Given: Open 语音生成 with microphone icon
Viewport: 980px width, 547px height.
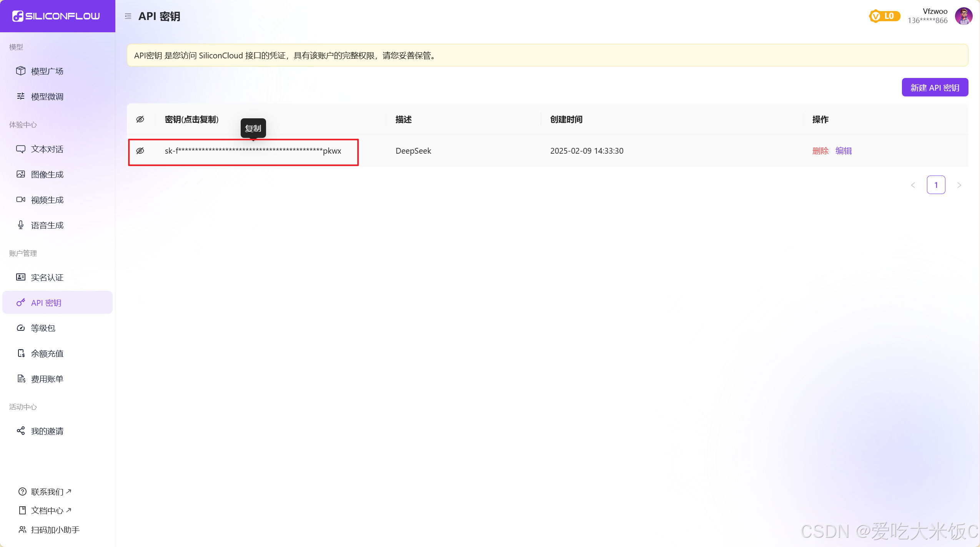Looking at the screenshot, I should 47,225.
